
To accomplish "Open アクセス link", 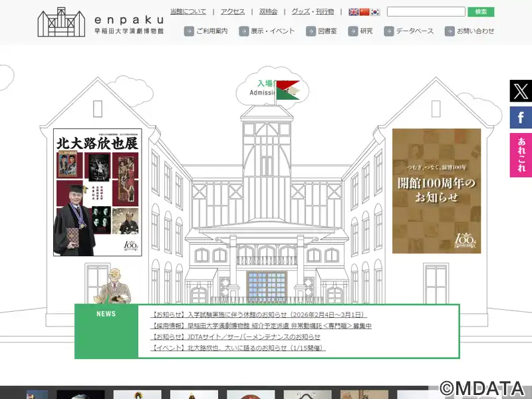I will pyautogui.click(x=232, y=11).
